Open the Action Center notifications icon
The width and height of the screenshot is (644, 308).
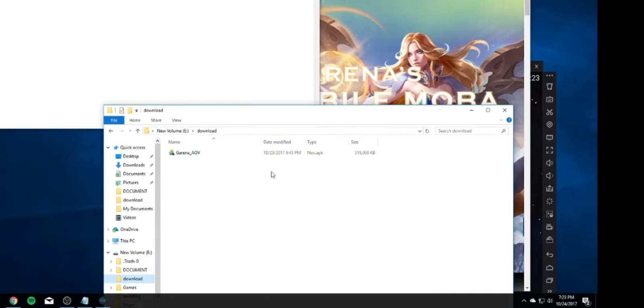[x=586, y=301]
